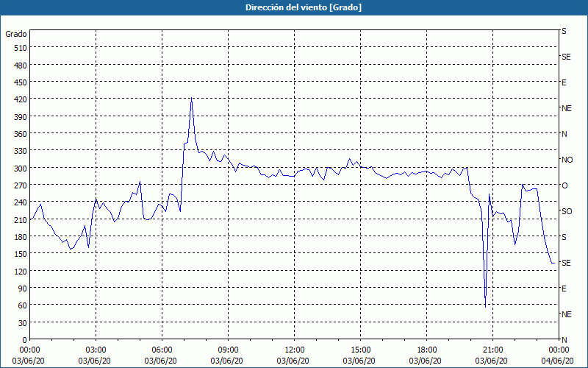Select the 12:00 time label
This screenshot has width=588, height=368.
pyautogui.click(x=295, y=350)
